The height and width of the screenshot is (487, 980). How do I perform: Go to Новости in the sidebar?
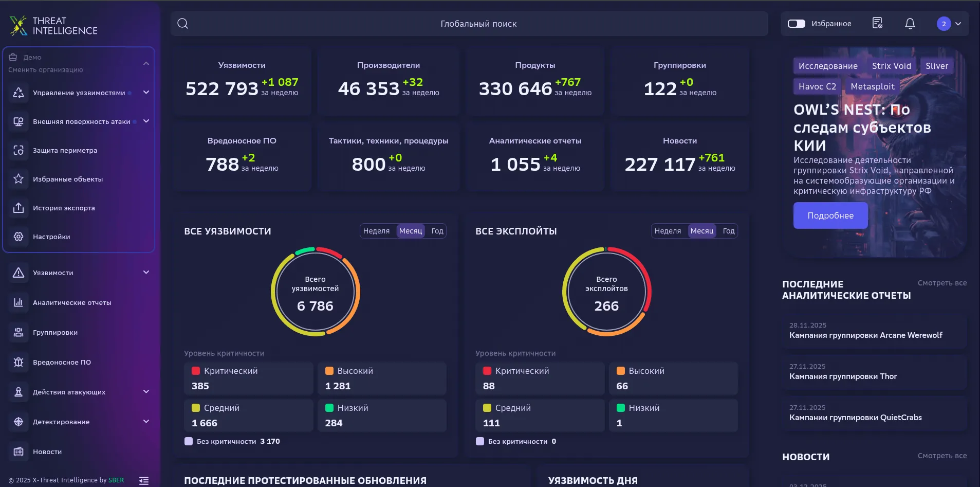tap(47, 452)
